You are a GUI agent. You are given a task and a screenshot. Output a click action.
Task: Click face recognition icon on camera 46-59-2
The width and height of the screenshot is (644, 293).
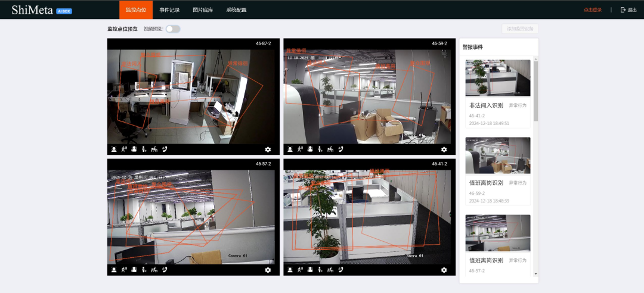click(x=290, y=149)
